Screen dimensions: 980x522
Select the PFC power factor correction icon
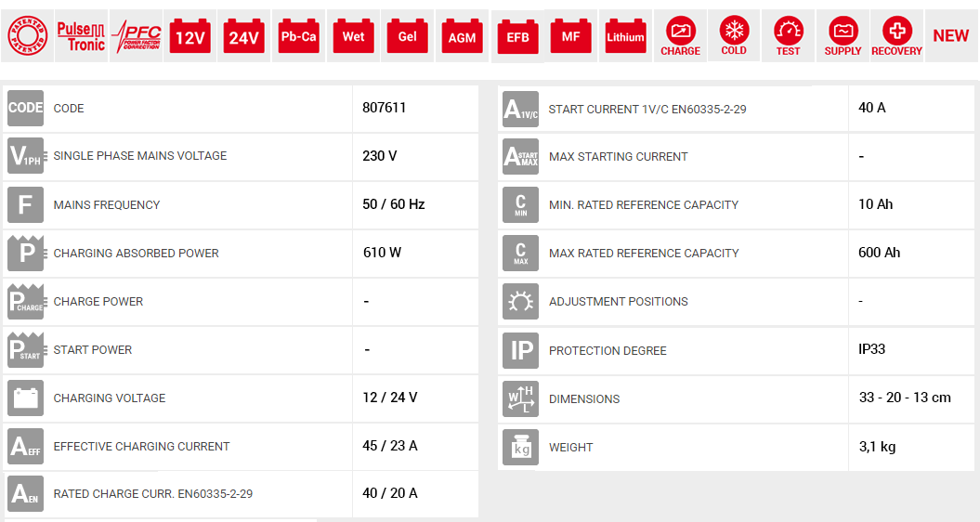[136, 36]
